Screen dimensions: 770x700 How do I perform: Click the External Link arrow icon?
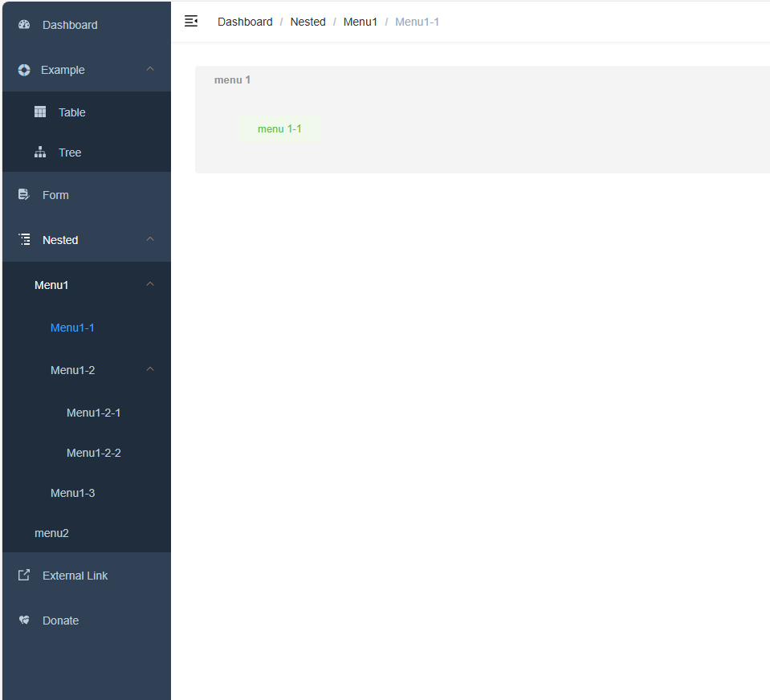click(24, 576)
